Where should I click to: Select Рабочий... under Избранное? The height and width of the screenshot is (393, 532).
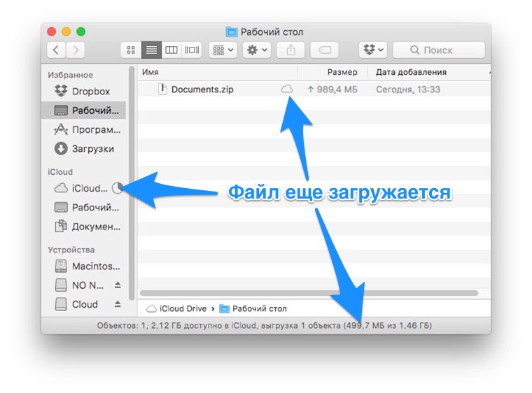83,110
